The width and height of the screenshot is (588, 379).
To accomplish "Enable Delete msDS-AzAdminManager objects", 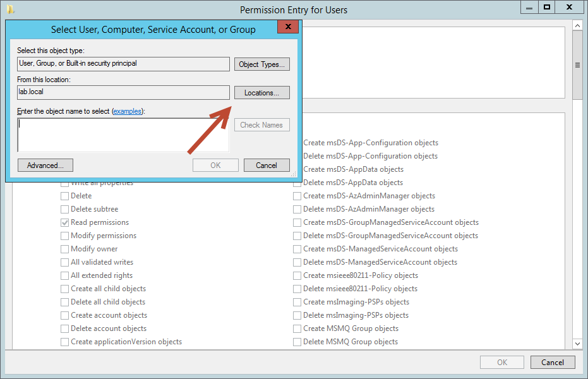I will (x=297, y=209).
